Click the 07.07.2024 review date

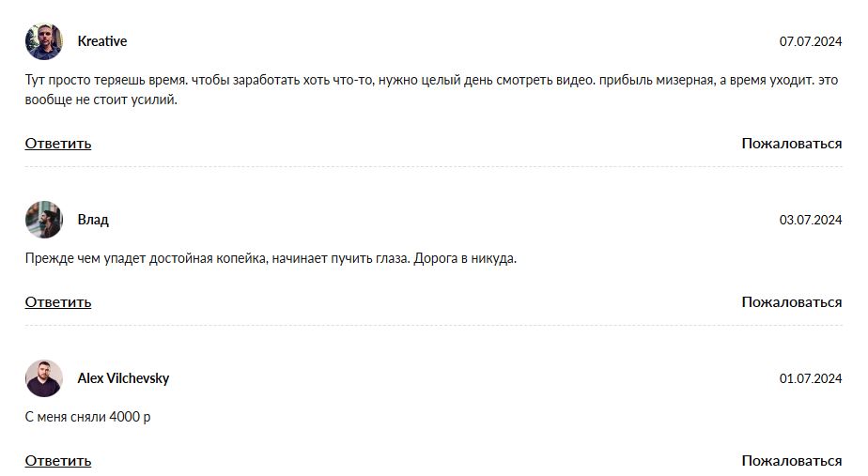tap(810, 42)
